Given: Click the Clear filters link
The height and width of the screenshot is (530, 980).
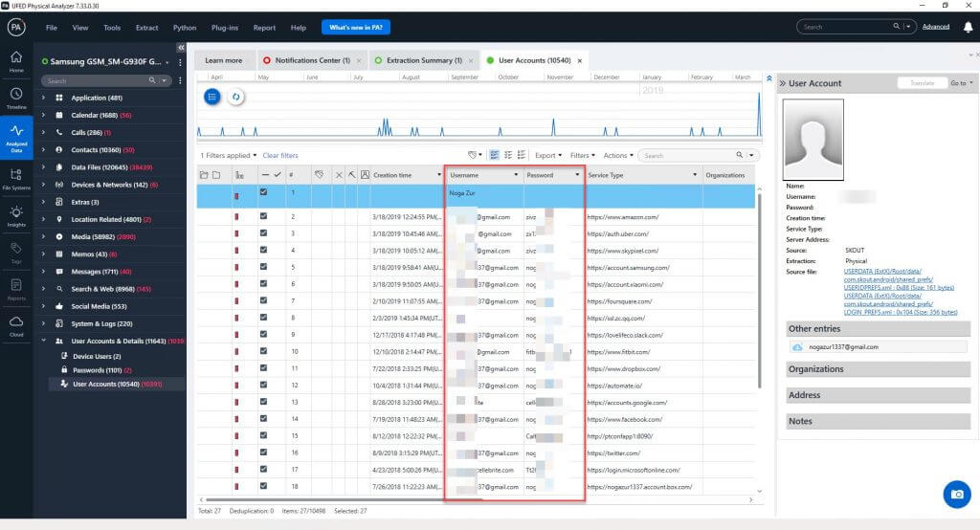Looking at the screenshot, I should [x=280, y=155].
